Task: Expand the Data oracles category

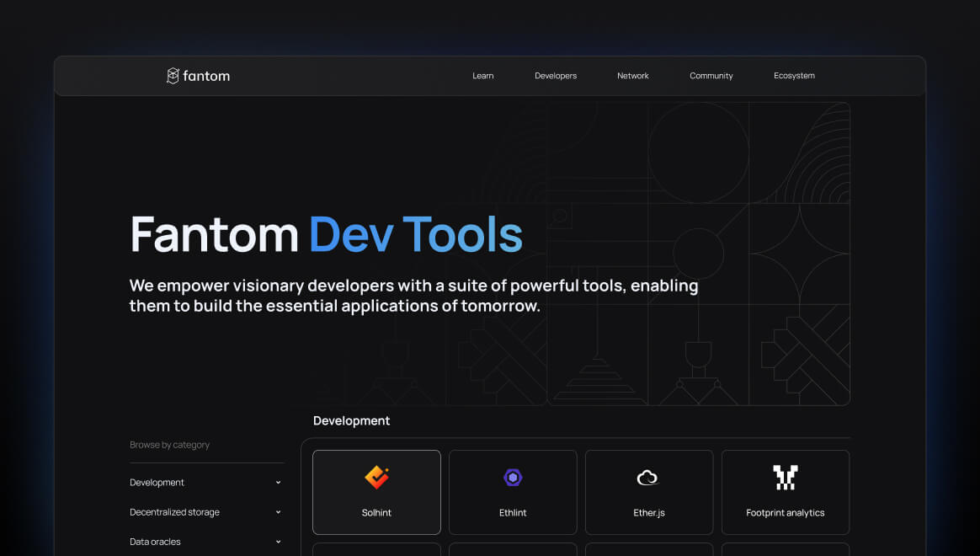Action: pos(278,542)
